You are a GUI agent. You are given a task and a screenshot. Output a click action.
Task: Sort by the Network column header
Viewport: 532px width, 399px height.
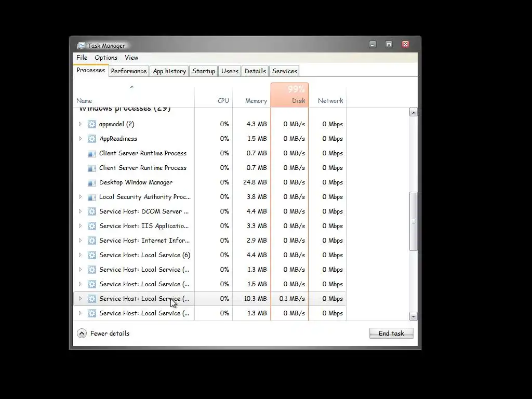[327, 95]
